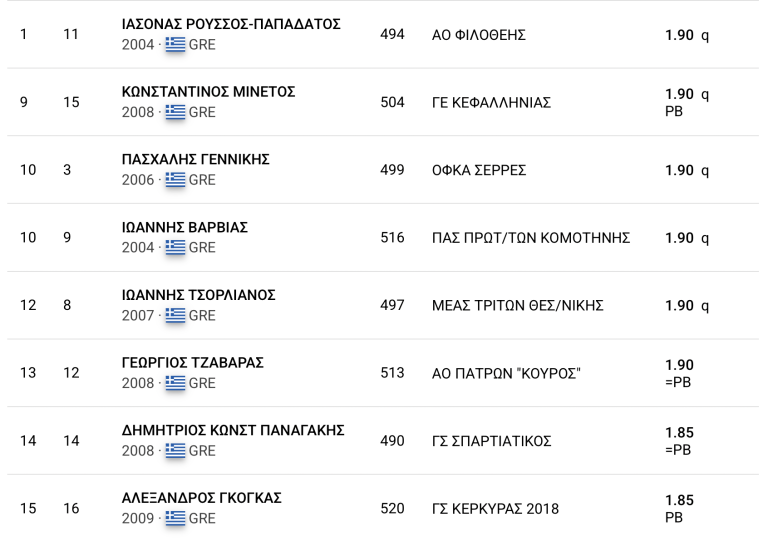Viewport: 768px width, 541px height.
Task: Select athlete name ΙΩΑΝΝΗΣ ΒΑΡΒΙΑΣ
Action: pos(185,227)
